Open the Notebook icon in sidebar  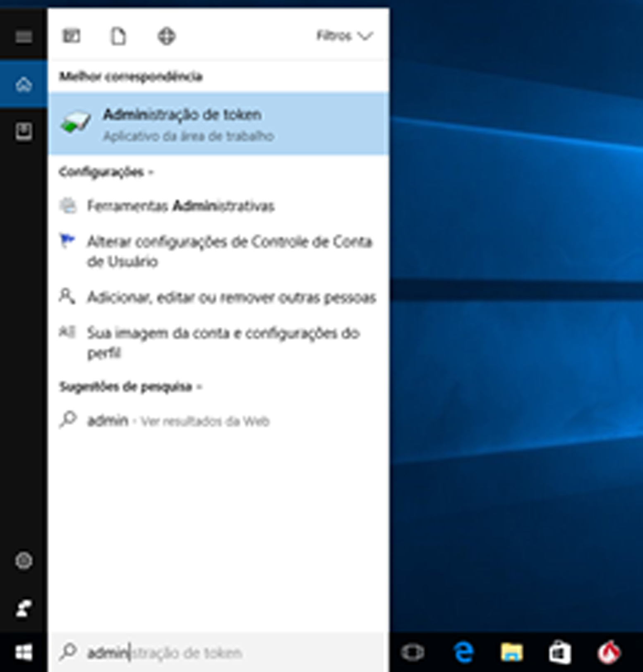(x=24, y=132)
